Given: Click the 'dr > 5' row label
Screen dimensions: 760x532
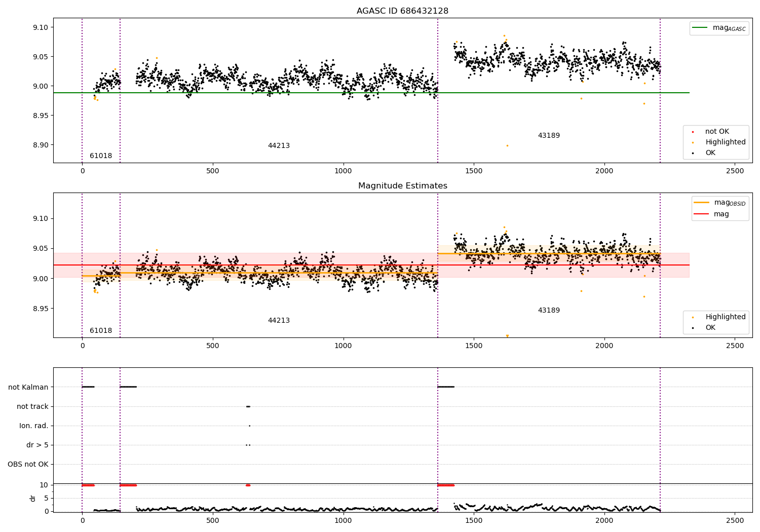Looking at the screenshot, I should click(37, 445).
